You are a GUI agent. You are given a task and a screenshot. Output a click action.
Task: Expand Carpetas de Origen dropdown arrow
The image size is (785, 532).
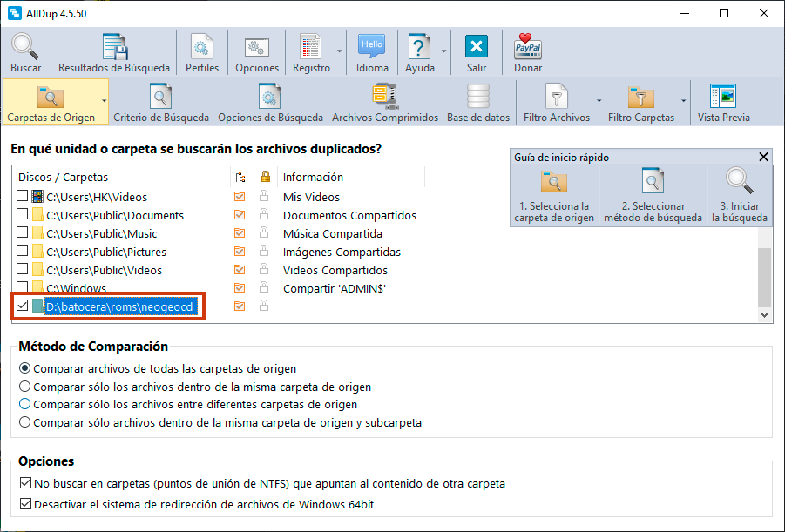click(x=104, y=101)
